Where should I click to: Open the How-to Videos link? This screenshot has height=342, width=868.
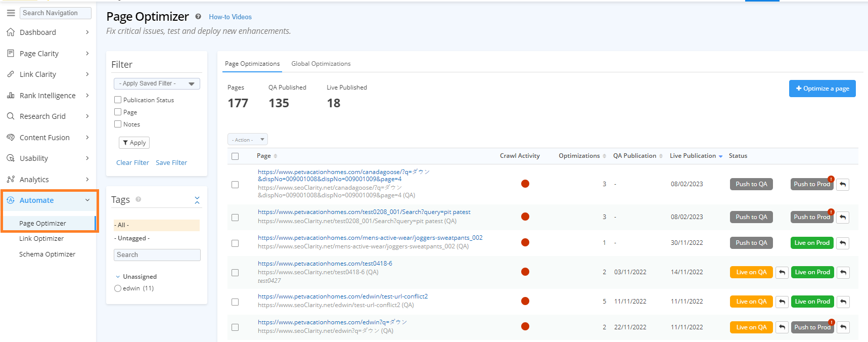[230, 17]
